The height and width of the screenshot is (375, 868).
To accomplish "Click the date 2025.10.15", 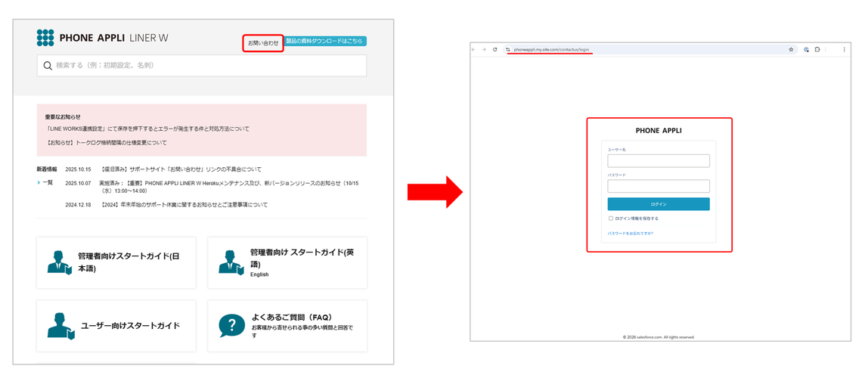I will (x=77, y=169).
